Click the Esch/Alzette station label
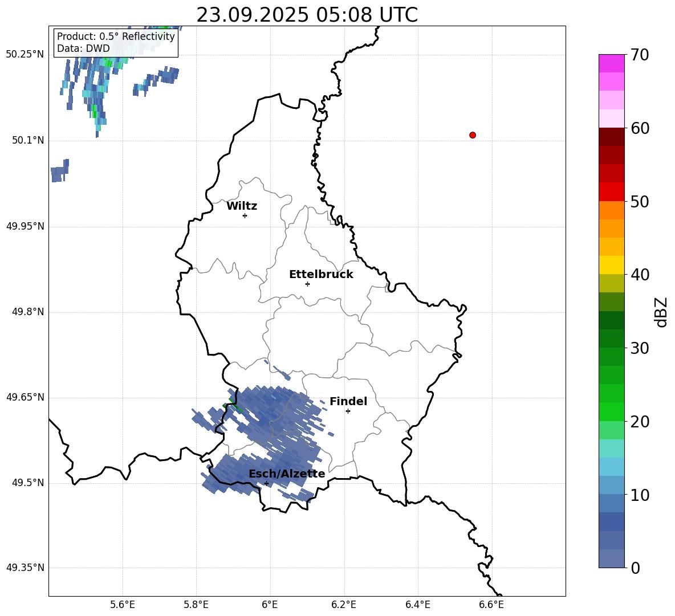Viewport: 675px width, 616px height. click(287, 474)
